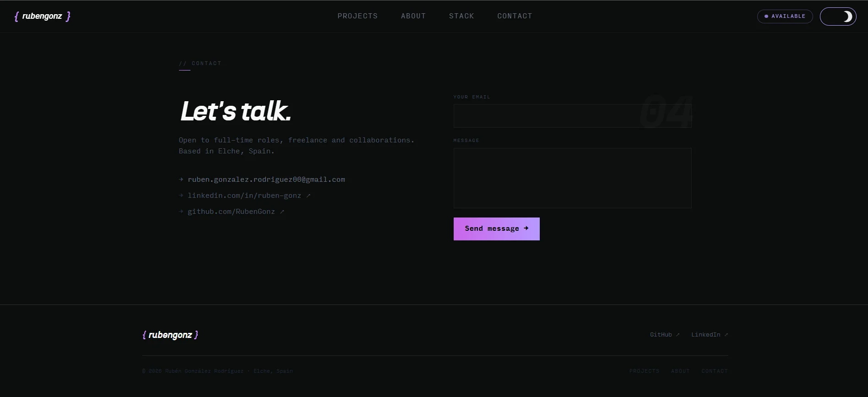
Task: Open the github.com/RubenGonz link
Action: click(236, 212)
